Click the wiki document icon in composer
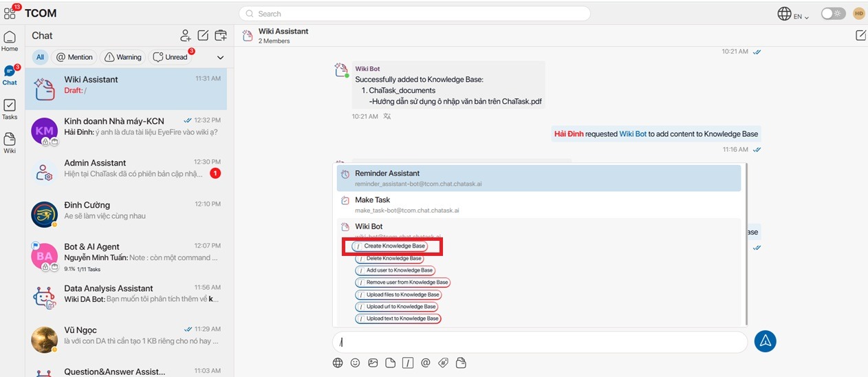The height and width of the screenshot is (377, 868). pyautogui.click(x=461, y=363)
